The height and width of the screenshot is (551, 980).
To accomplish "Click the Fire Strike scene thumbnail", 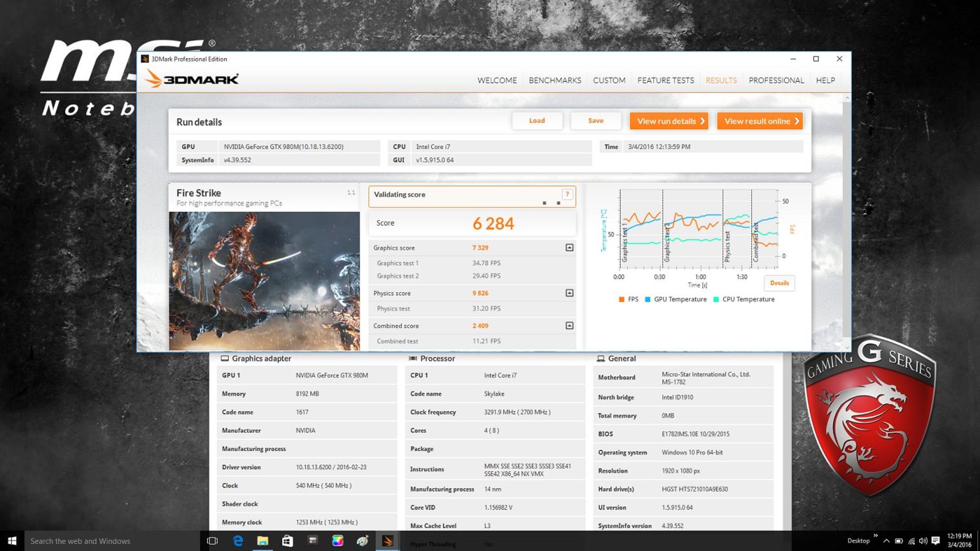I will click(264, 281).
